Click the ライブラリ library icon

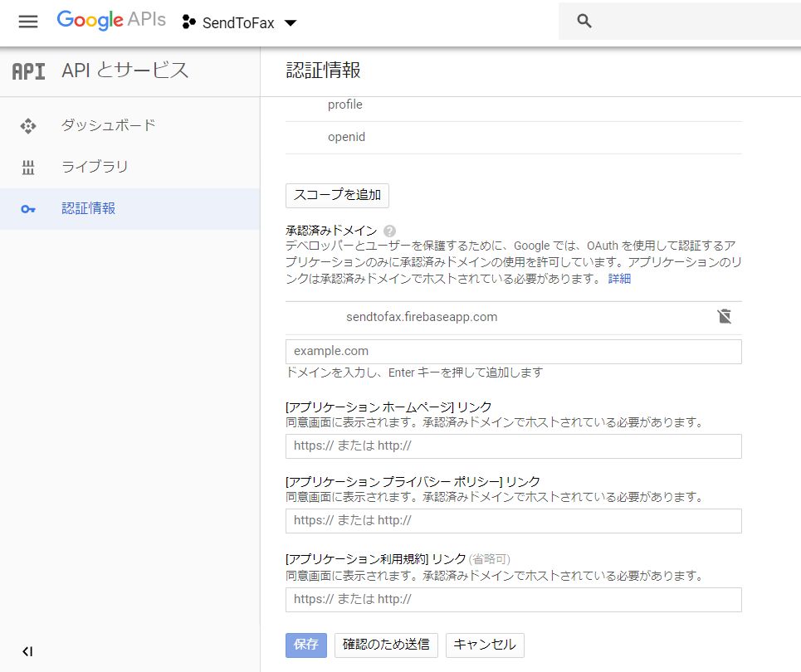pyautogui.click(x=28, y=167)
